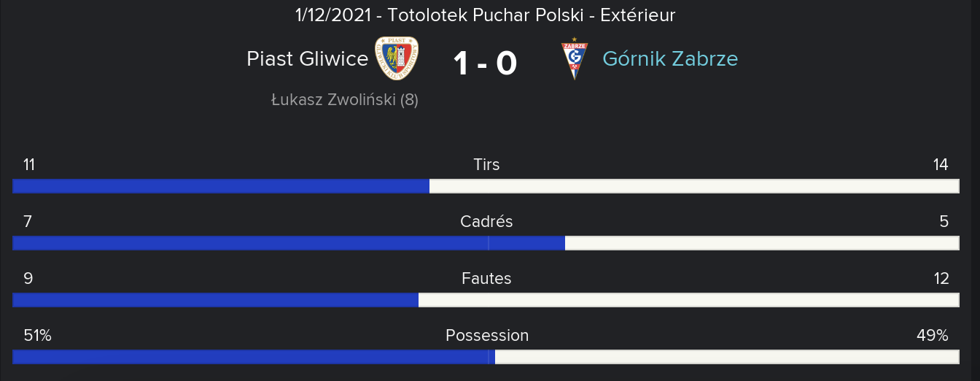
Task: Click the white portion of Fautes bar
Action: (x=688, y=300)
